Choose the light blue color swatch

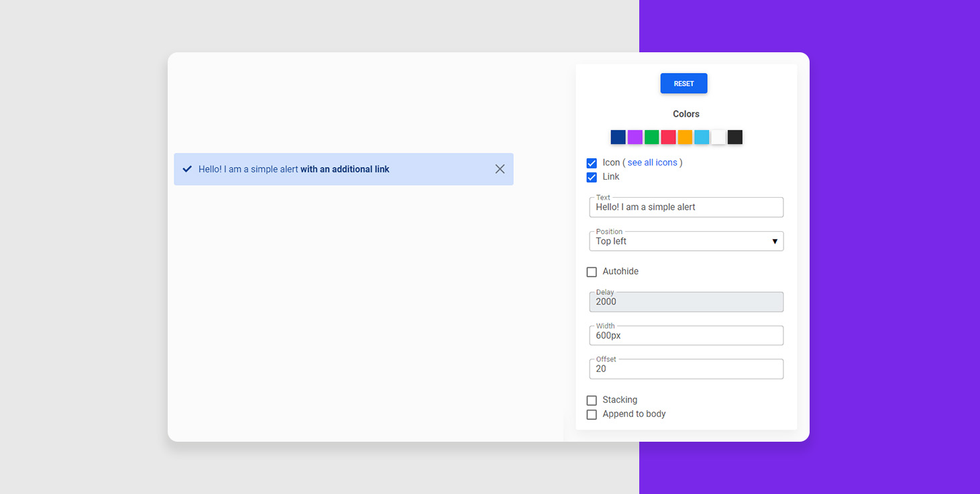[702, 137]
